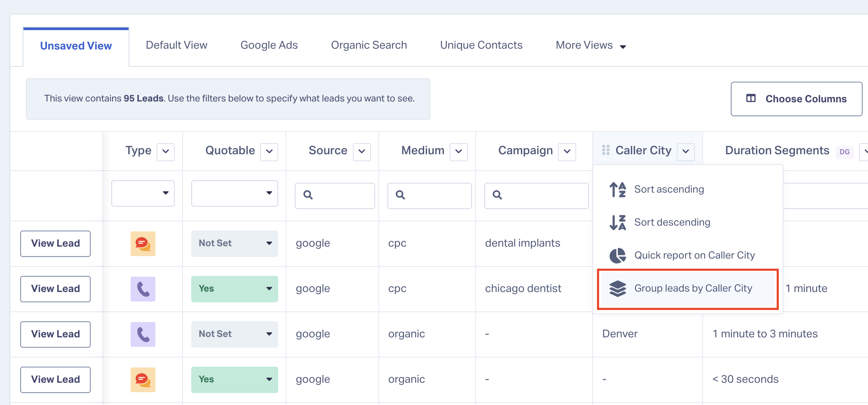Click the Choose Columns button
The height and width of the screenshot is (405, 868).
tap(796, 99)
